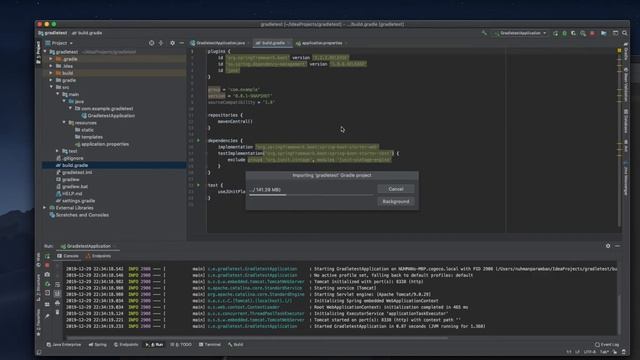
Task: Clear console with trash icon
Action: (x=57, y=312)
